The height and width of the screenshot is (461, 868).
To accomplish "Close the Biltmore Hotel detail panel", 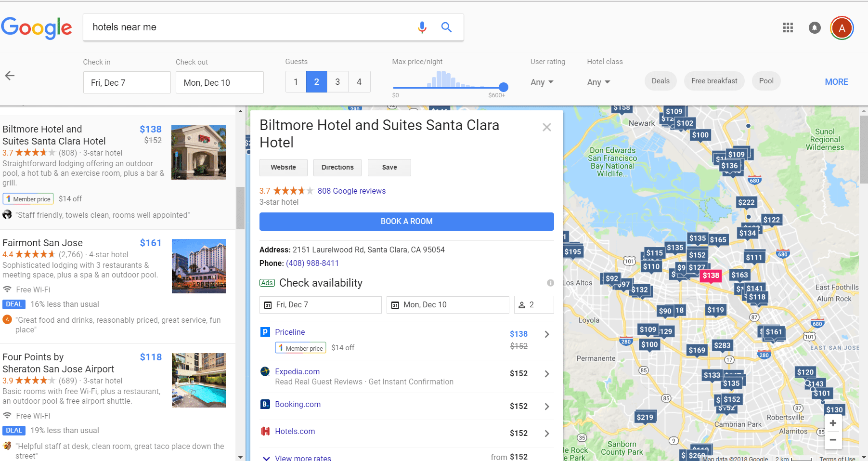I will pos(547,127).
